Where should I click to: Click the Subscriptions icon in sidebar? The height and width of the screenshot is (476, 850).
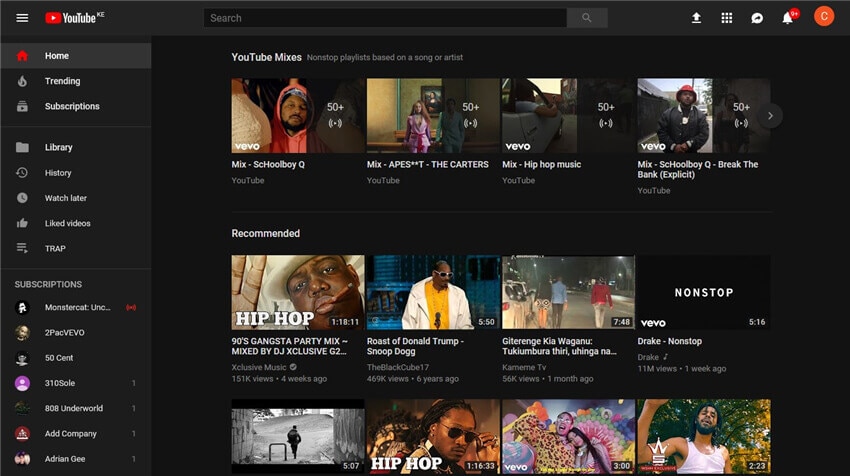coord(22,106)
